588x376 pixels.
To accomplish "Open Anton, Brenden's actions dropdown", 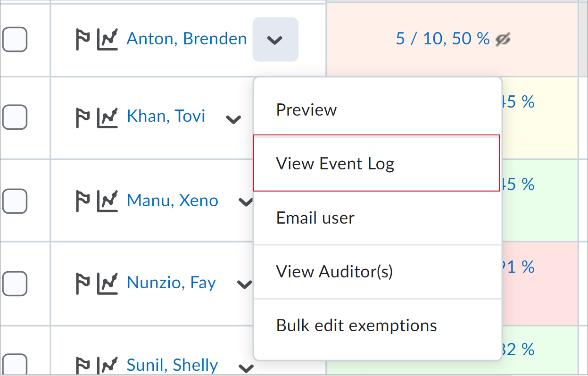I will click(x=275, y=40).
